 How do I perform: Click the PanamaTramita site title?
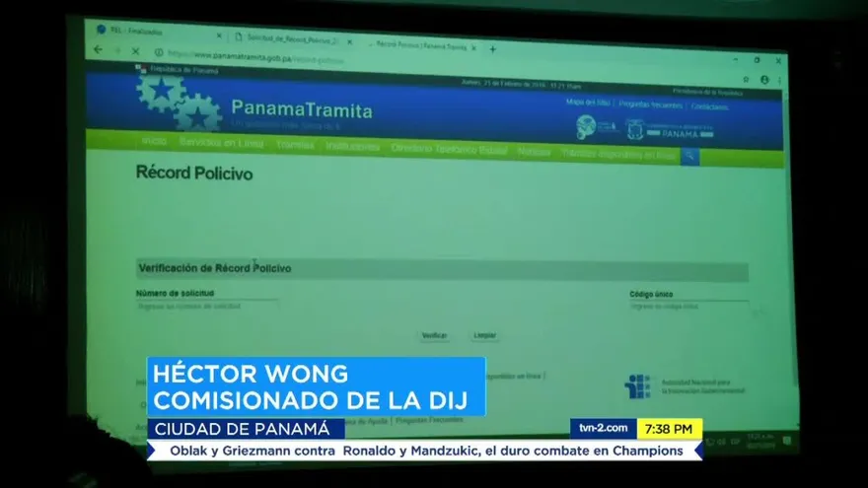[x=302, y=109]
